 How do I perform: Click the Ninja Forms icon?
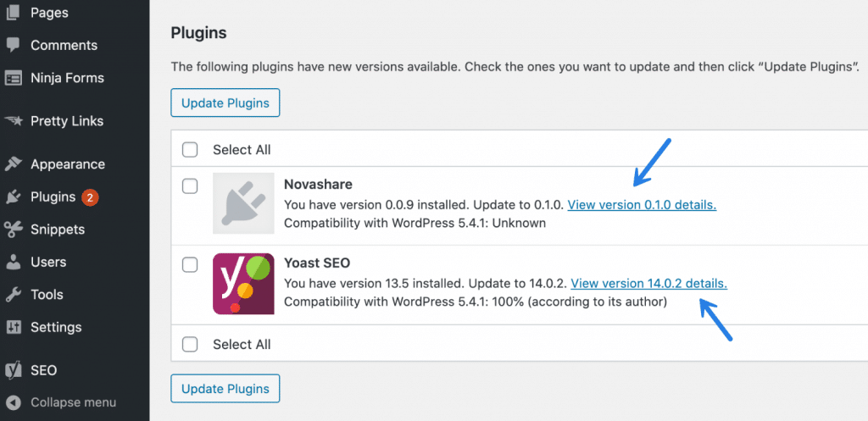click(x=13, y=78)
